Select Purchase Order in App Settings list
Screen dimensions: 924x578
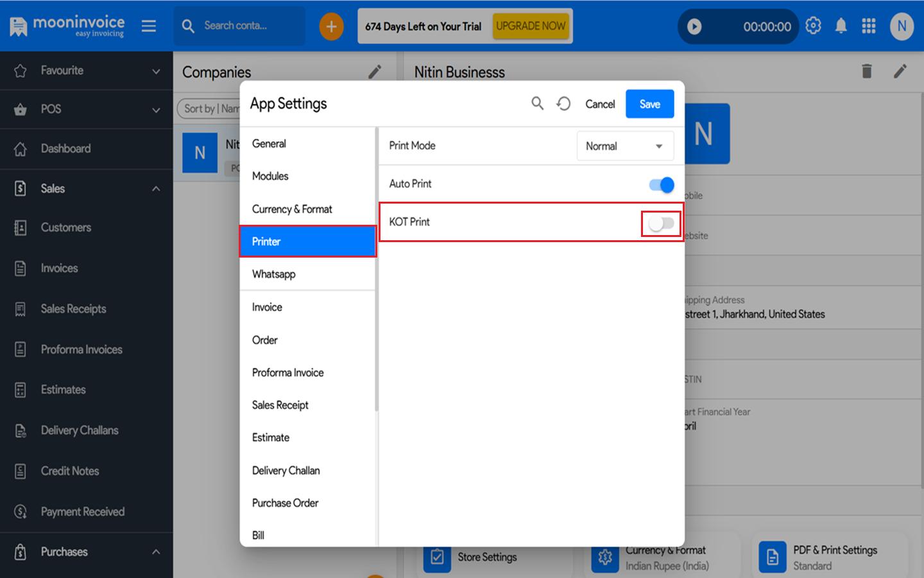tap(307, 503)
